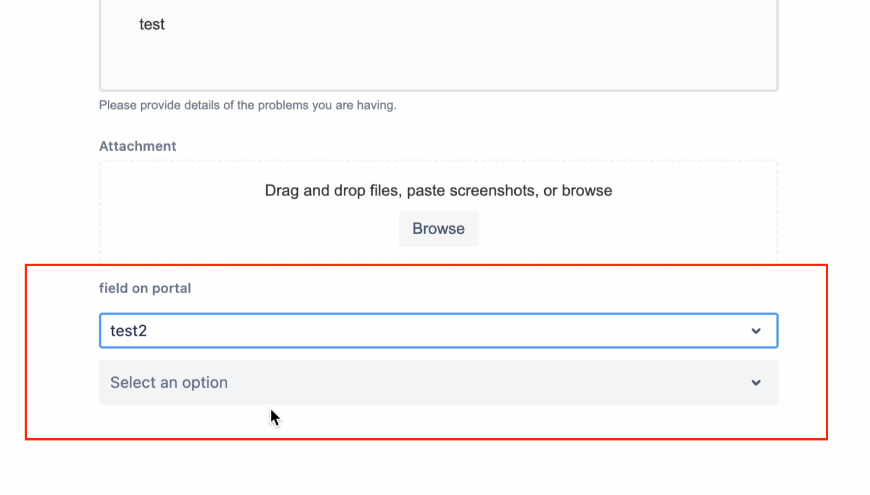This screenshot has width=870, height=495.
Task: Click the chevron in "Select an option" field
Action: tap(756, 382)
